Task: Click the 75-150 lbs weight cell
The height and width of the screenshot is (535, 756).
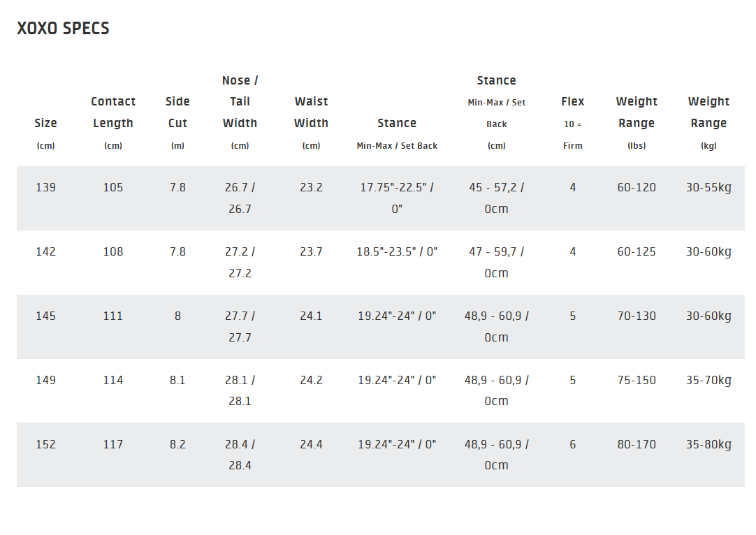Action: 637,380
